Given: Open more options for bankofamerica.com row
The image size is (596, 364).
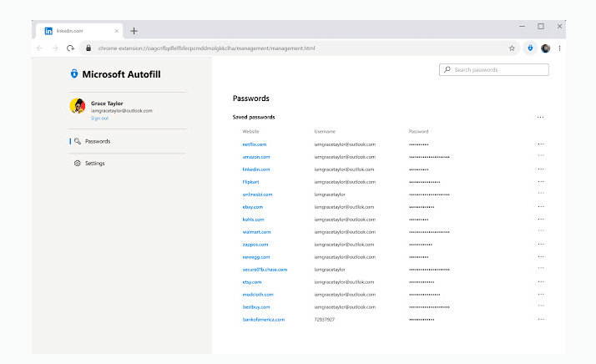Looking at the screenshot, I should click(x=541, y=320).
